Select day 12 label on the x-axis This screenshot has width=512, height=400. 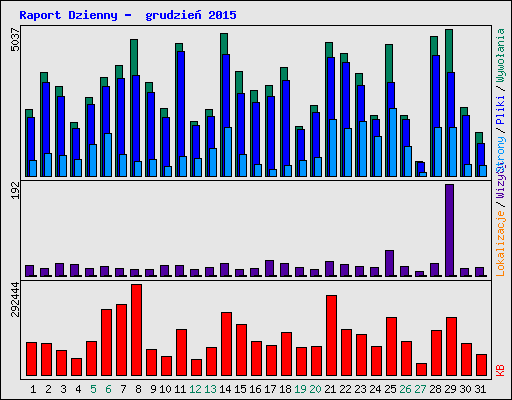[x=195, y=389]
